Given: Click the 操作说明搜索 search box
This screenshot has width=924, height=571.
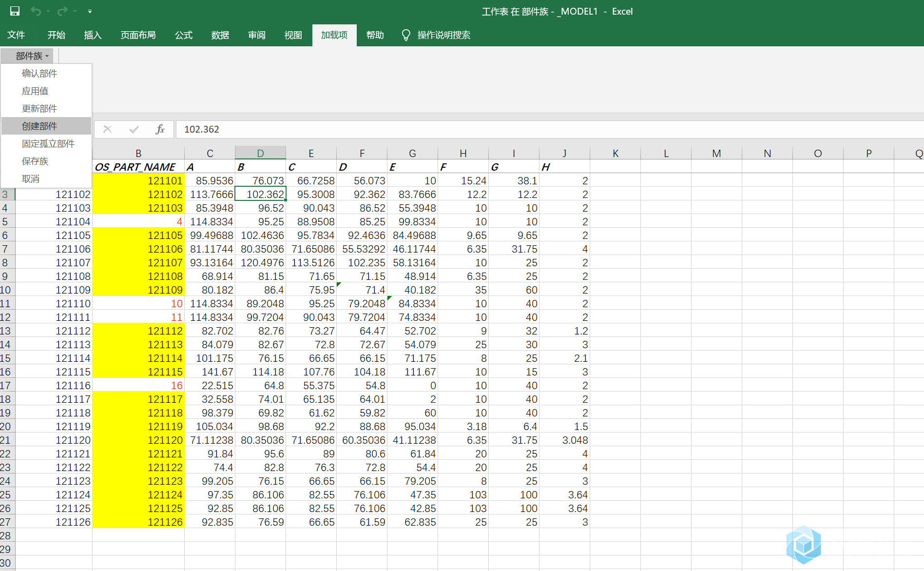Looking at the screenshot, I should click(444, 35).
